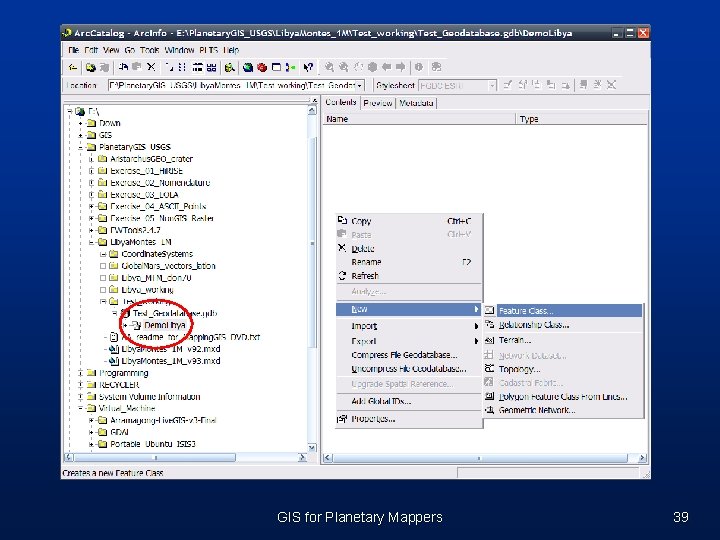Image resolution: width=720 pixels, height=540 pixels.
Task: Click the catalog tree scroll-down arrow
Action: [x=312, y=448]
